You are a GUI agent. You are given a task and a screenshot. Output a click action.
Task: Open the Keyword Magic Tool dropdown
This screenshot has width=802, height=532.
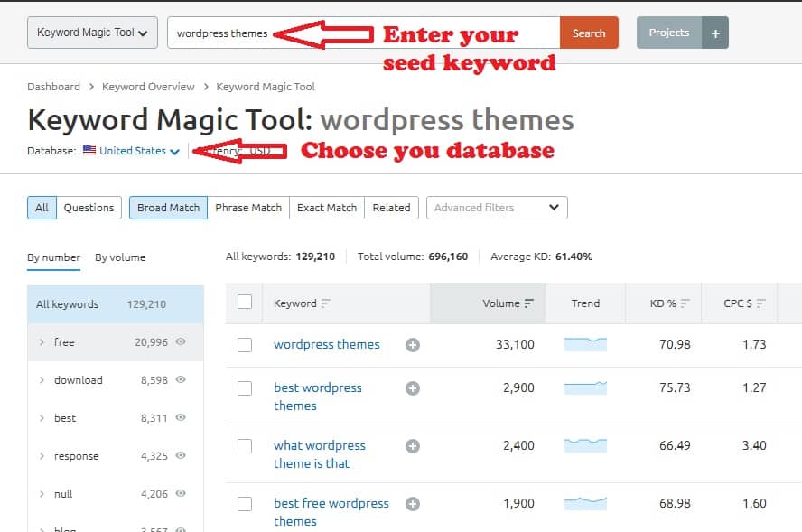[x=93, y=33]
